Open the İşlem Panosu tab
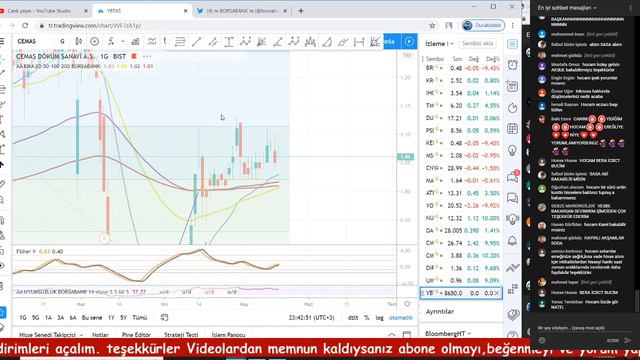Screen dimensions: 640x360 [228, 335]
